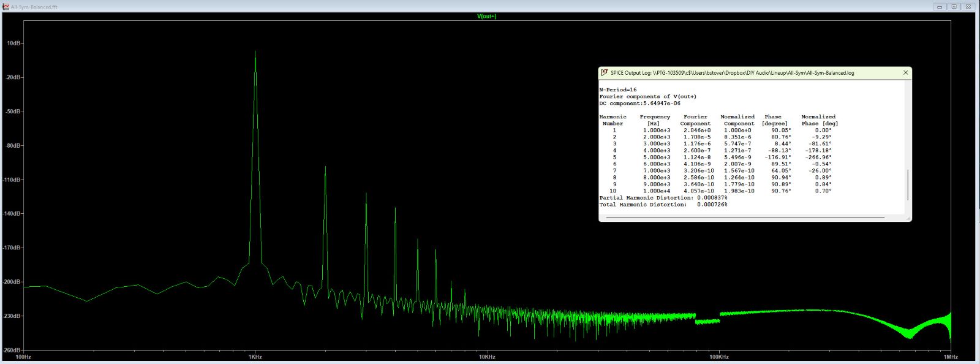Click the Total Harmonic Distortion 0.000726% line

click(663, 205)
